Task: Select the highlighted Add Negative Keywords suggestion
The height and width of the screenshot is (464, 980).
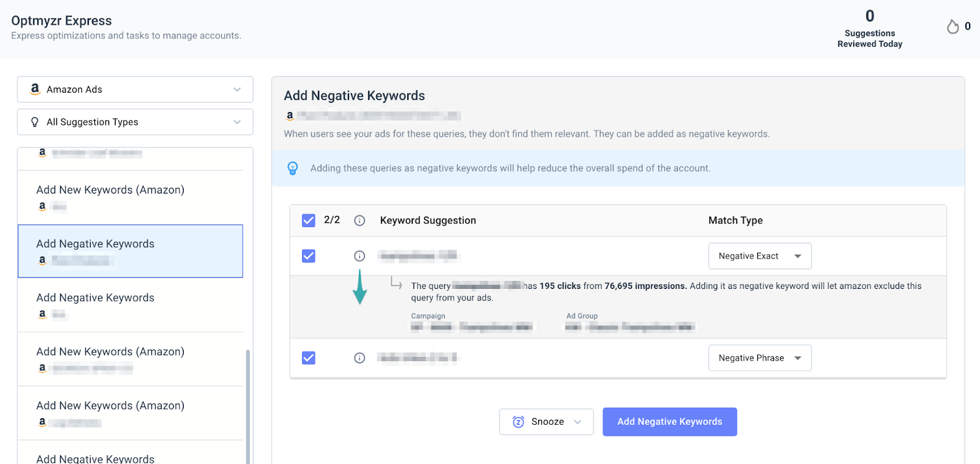Action: coord(130,251)
